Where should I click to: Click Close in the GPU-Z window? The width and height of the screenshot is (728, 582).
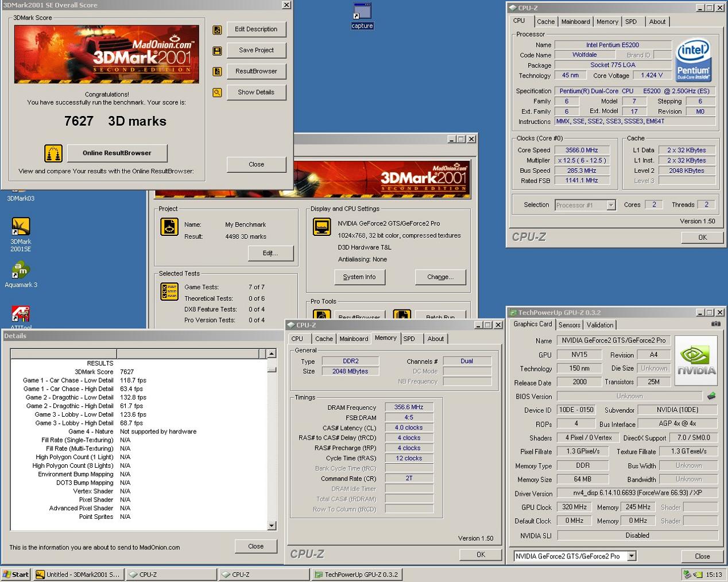(x=702, y=556)
